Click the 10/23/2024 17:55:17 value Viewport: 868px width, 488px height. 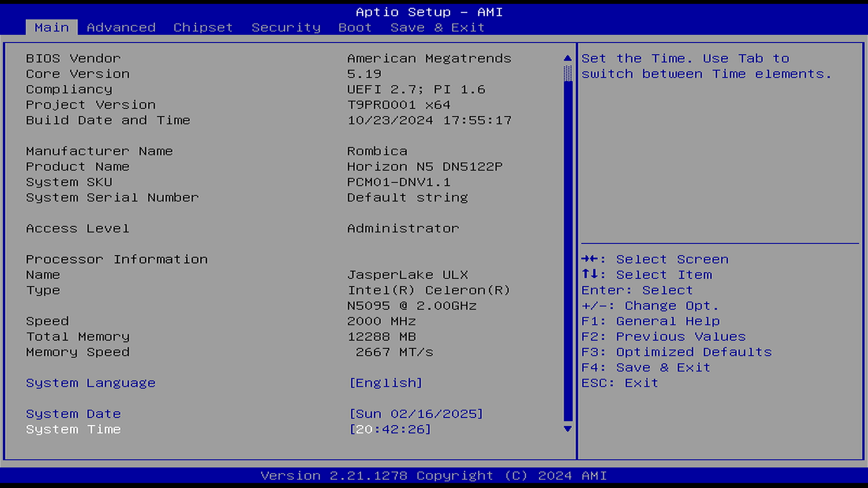point(429,120)
